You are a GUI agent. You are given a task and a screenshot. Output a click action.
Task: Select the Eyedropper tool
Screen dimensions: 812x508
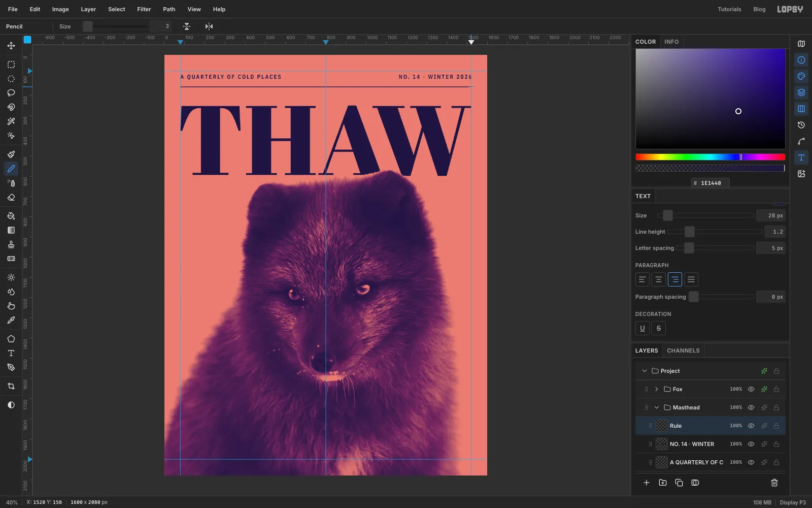(11, 320)
